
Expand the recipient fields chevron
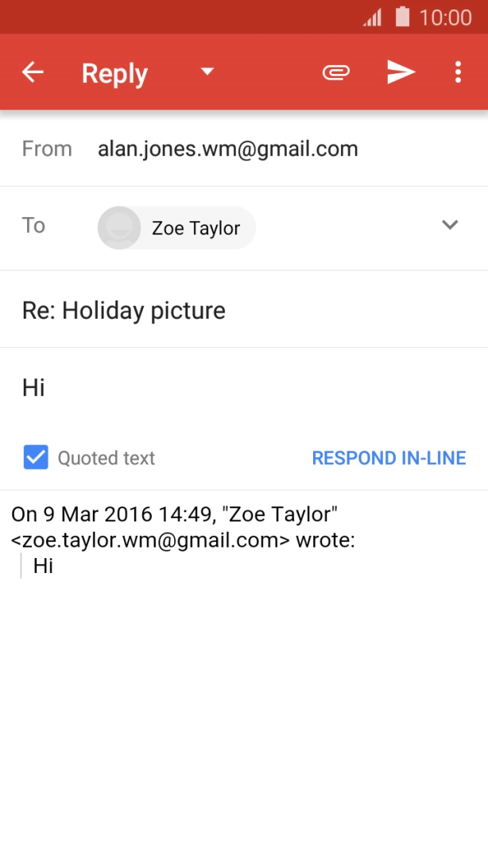450,225
